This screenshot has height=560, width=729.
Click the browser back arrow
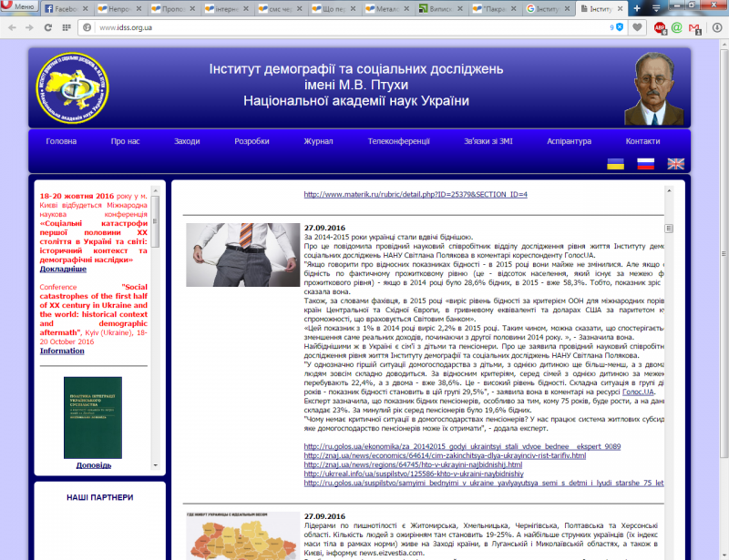[12, 27]
